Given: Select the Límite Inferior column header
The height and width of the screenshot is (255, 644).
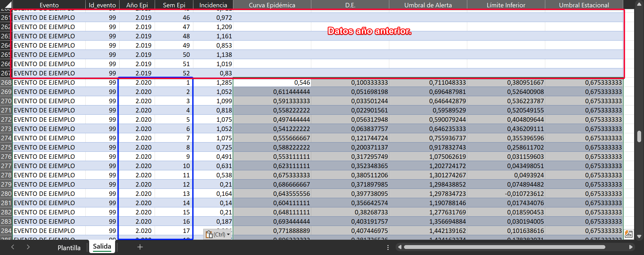Looking at the screenshot, I should click(506, 5).
